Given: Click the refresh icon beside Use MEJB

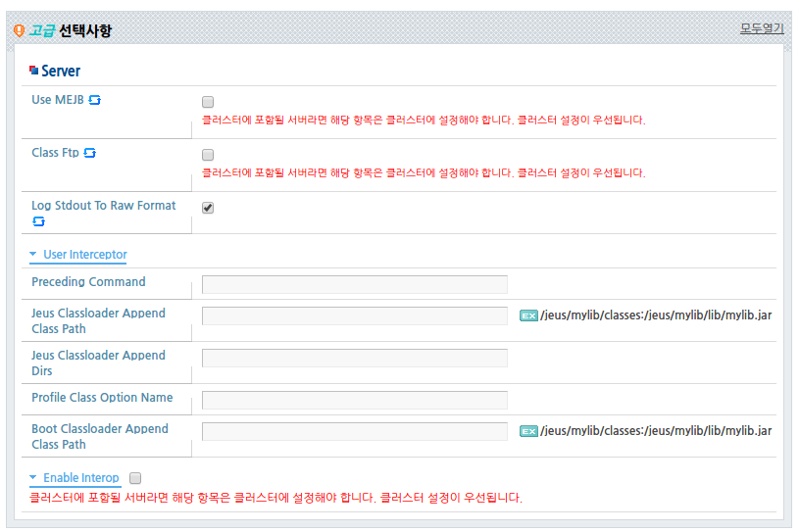Looking at the screenshot, I should [94, 100].
